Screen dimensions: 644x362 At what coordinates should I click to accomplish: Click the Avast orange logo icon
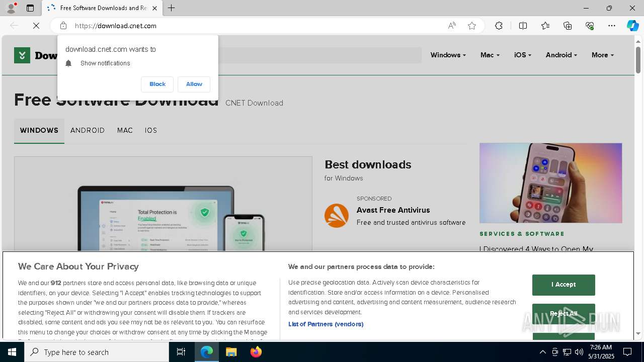point(337,216)
